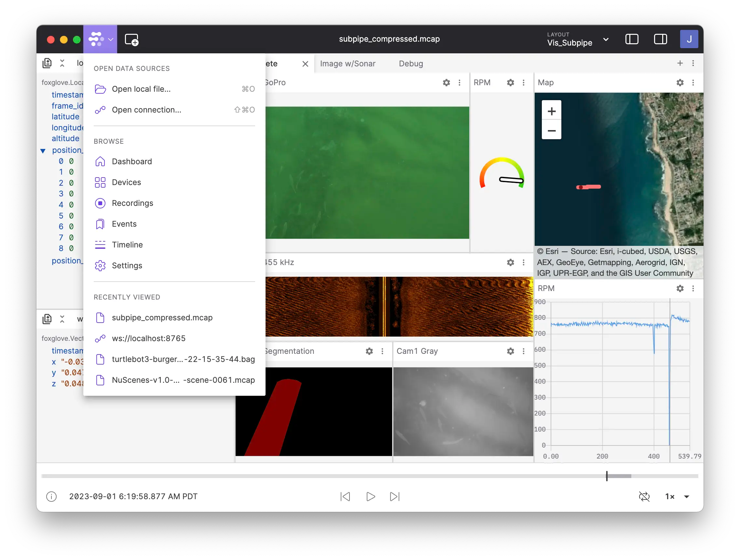Reconnect to ws://localhost:8765
This screenshot has height=560, width=740.
pyautogui.click(x=174, y=338)
